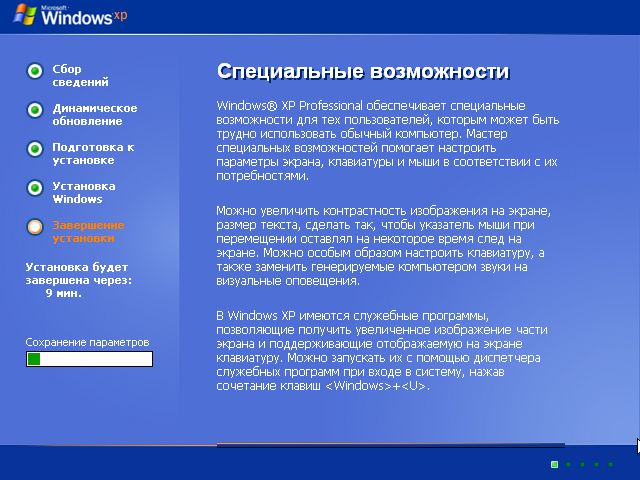This screenshot has width=640, height=480.
Task: Click the Специальные возможности heading
Action: pyautogui.click(x=363, y=72)
